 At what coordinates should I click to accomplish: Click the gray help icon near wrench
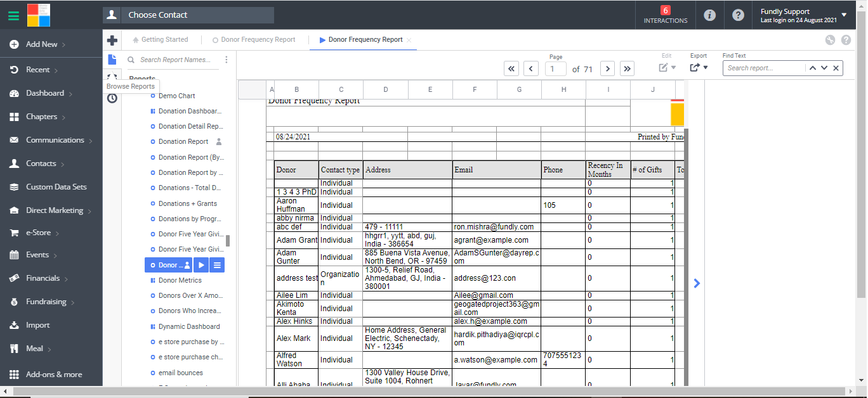(x=846, y=40)
